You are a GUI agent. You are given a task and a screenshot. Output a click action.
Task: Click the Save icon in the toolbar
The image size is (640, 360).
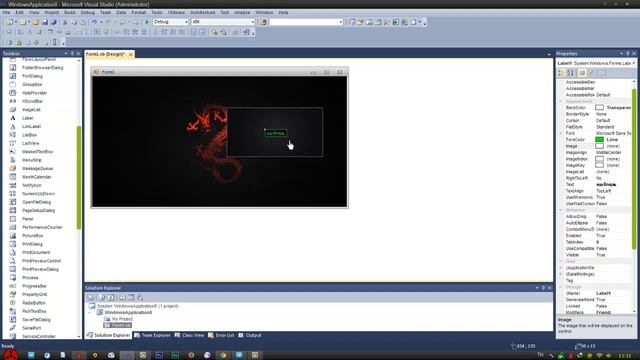[45, 22]
